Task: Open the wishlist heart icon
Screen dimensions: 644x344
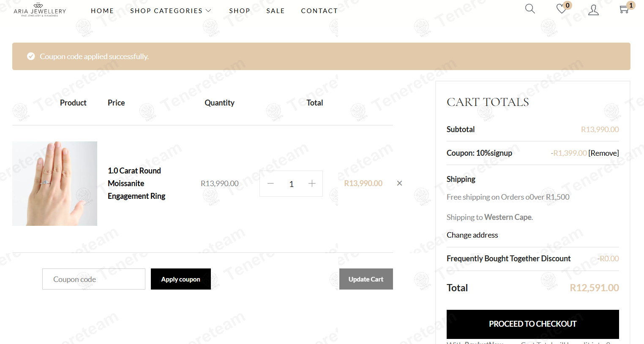Action: point(562,9)
